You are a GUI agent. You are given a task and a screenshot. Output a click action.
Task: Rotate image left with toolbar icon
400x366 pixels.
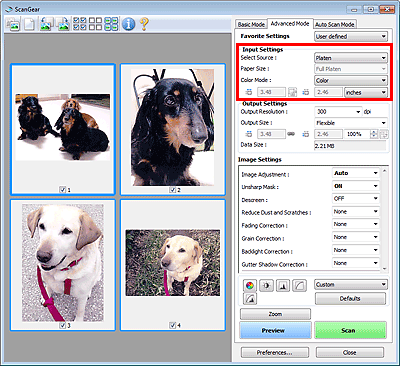pos(46,25)
